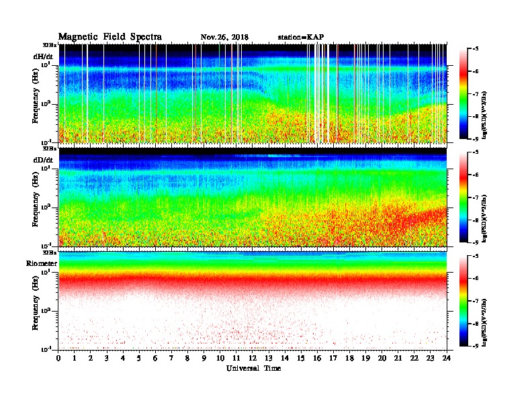
Task: Click the "32Hz" tick label of Riometer panel
Action: 50,253
